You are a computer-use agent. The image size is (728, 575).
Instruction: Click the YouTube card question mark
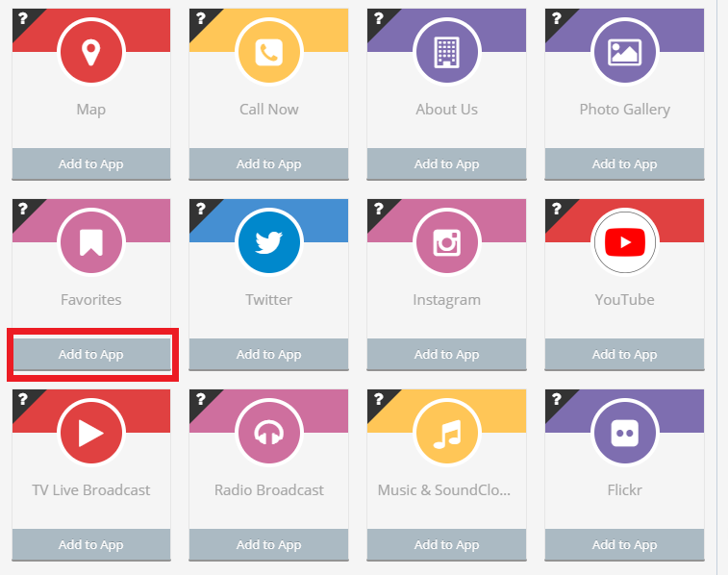(x=556, y=209)
